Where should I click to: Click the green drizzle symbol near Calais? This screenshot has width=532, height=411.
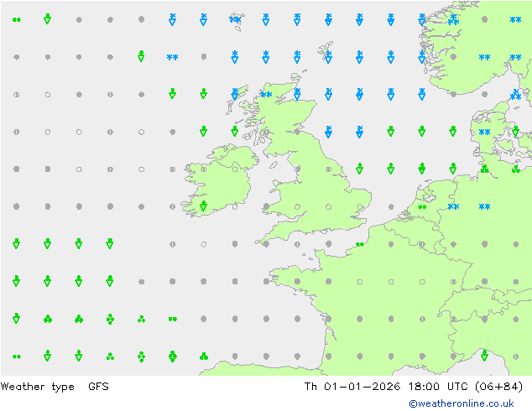[x=360, y=244]
